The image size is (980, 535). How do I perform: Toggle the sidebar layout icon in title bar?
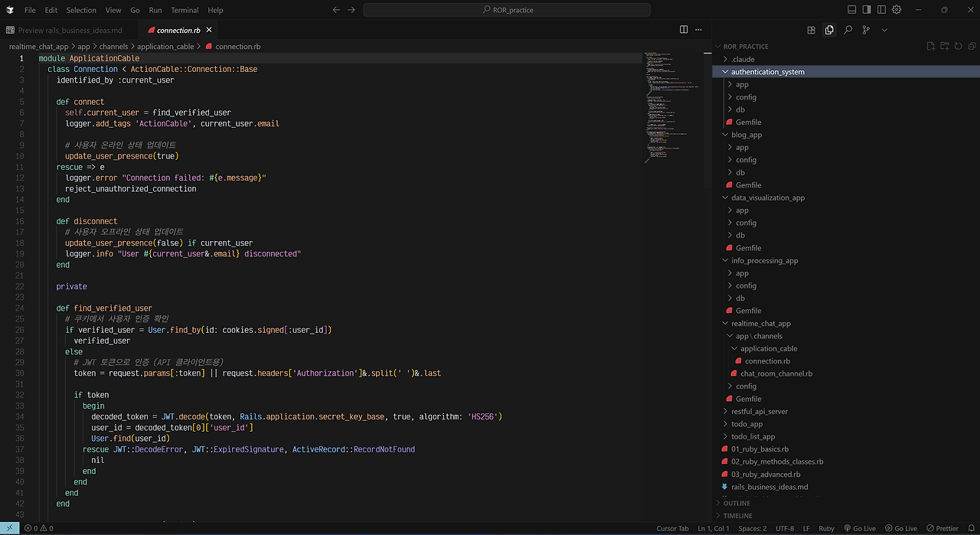(867, 10)
